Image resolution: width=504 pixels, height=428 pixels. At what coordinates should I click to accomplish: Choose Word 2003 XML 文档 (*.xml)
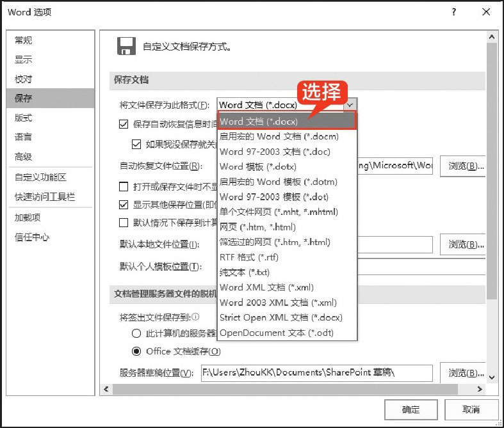tap(287, 303)
